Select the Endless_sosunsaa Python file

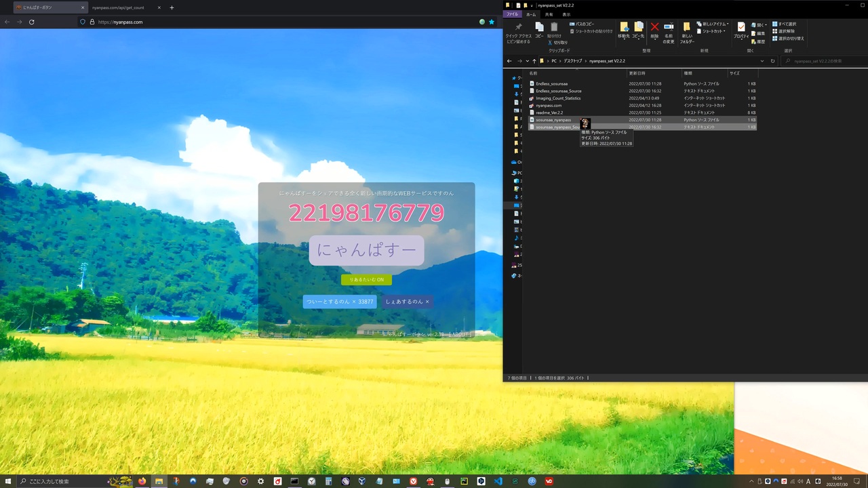tap(642, 84)
